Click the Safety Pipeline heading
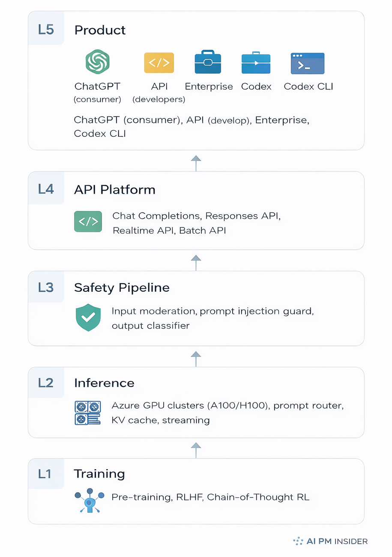 (122, 287)
